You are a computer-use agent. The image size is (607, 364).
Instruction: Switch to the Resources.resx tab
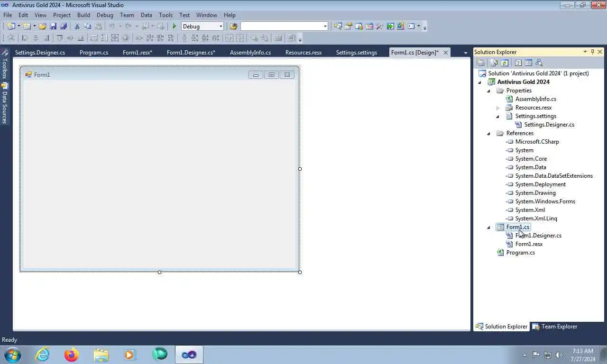[303, 53]
